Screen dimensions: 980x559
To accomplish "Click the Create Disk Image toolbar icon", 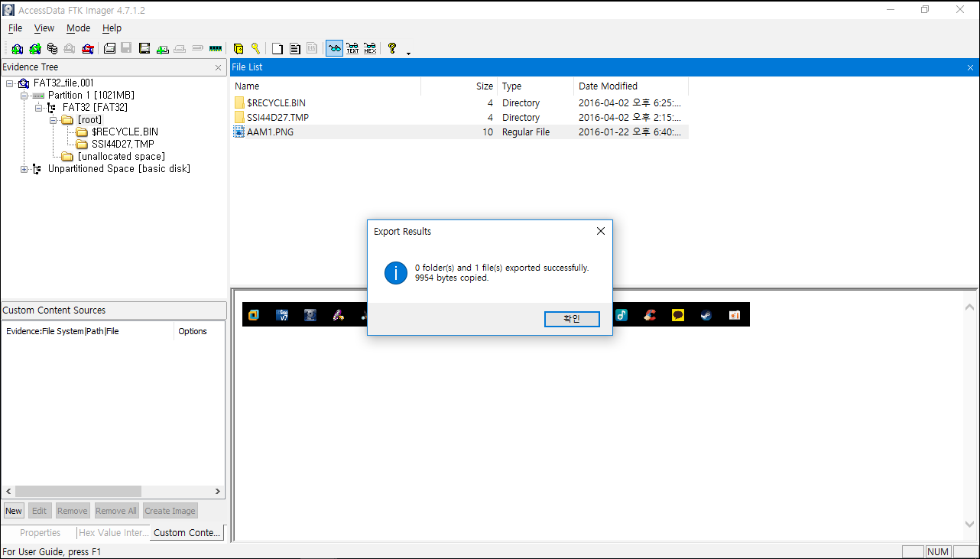I will pyautogui.click(x=109, y=49).
